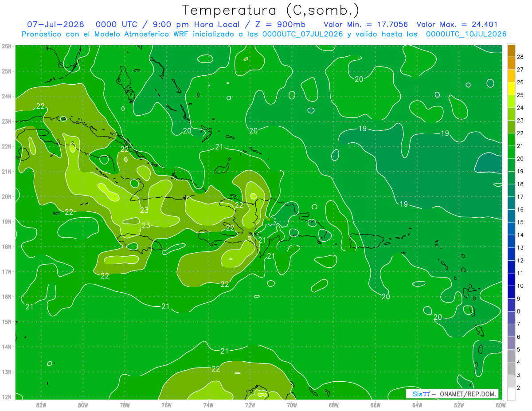Click longitude axis label "82W"

pos(41,405)
